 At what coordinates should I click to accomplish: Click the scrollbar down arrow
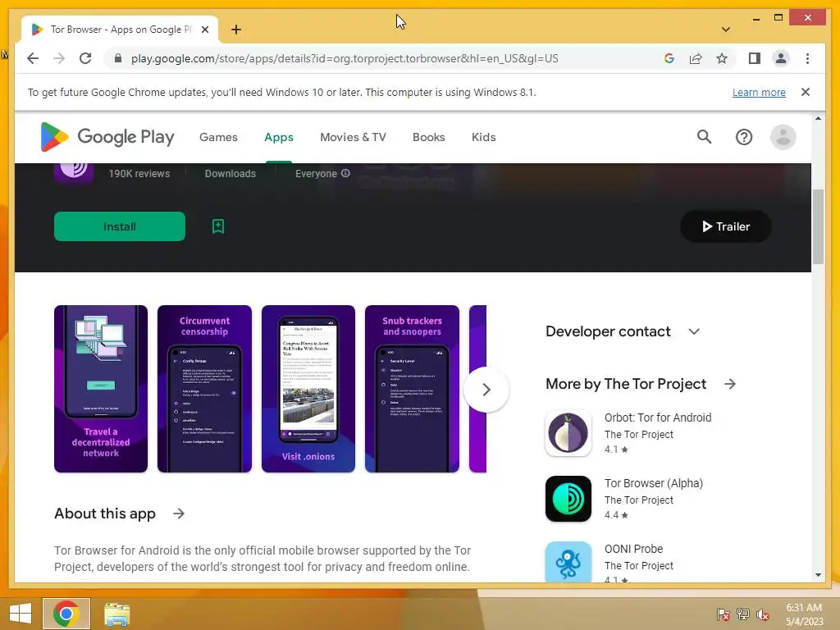click(x=818, y=575)
